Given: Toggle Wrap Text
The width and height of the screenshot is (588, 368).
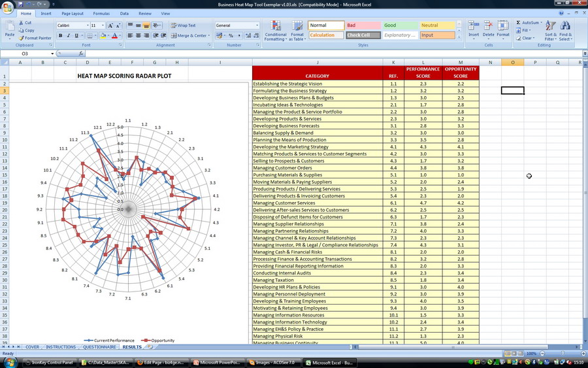Looking at the screenshot, I should point(183,25).
